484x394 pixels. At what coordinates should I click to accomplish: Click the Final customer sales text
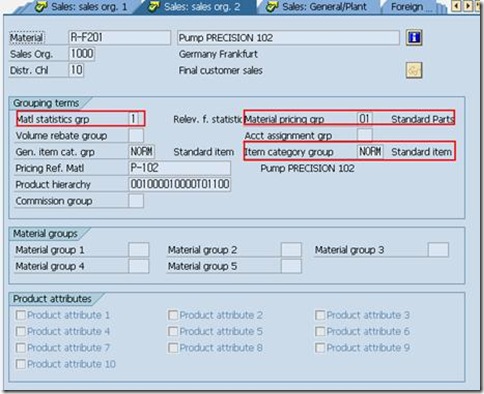220,70
